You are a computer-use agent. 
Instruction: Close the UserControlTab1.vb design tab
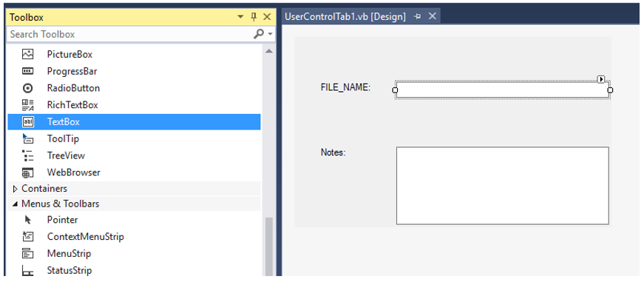coord(432,16)
